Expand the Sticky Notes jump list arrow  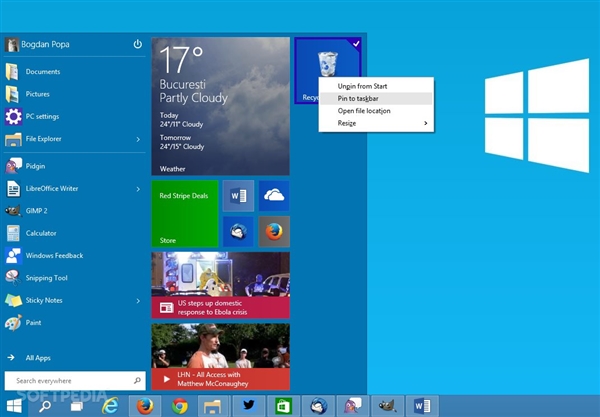tap(138, 300)
